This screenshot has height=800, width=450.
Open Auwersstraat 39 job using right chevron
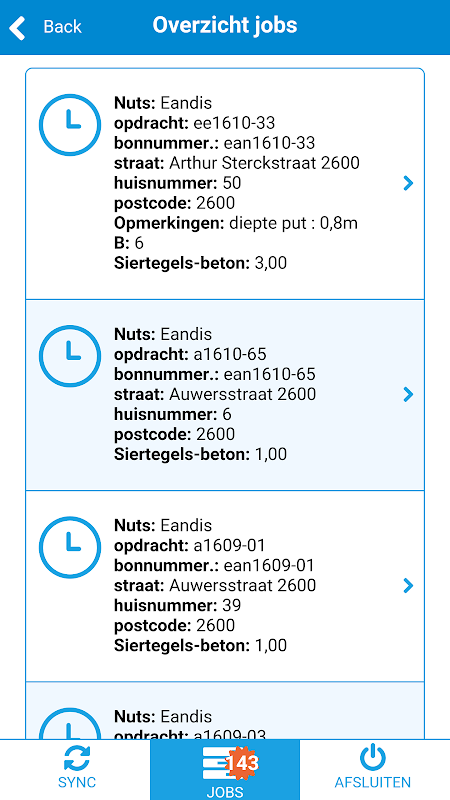(408, 585)
